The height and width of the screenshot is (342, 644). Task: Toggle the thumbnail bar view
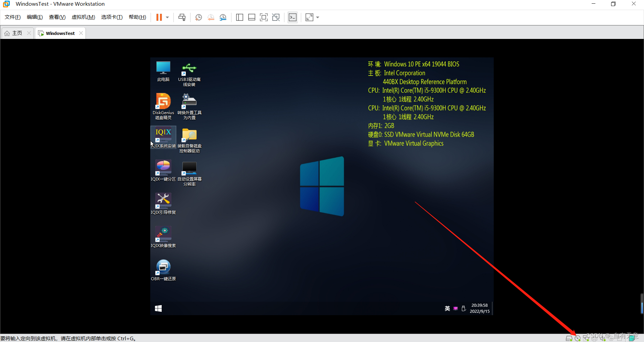tap(252, 17)
